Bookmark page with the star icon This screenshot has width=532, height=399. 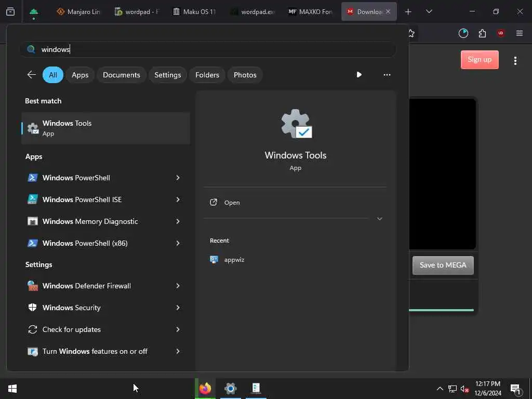pos(411,33)
